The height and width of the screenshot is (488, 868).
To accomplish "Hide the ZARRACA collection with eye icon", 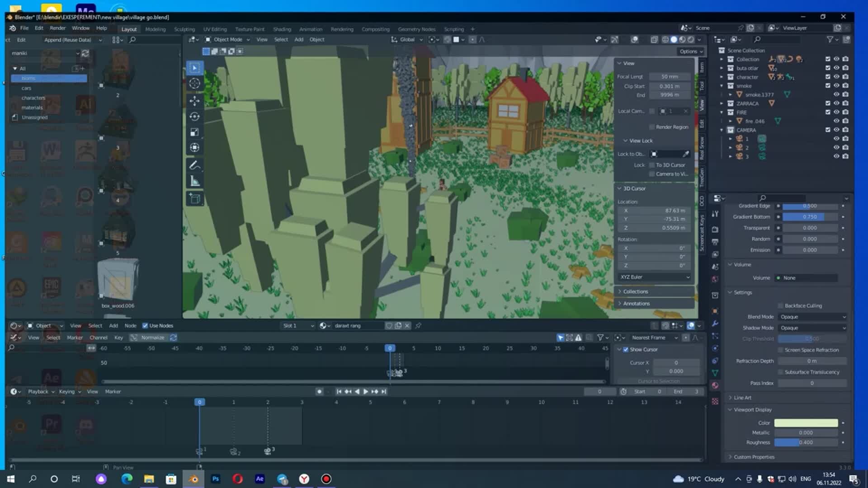I will pyautogui.click(x=836, y=103).
